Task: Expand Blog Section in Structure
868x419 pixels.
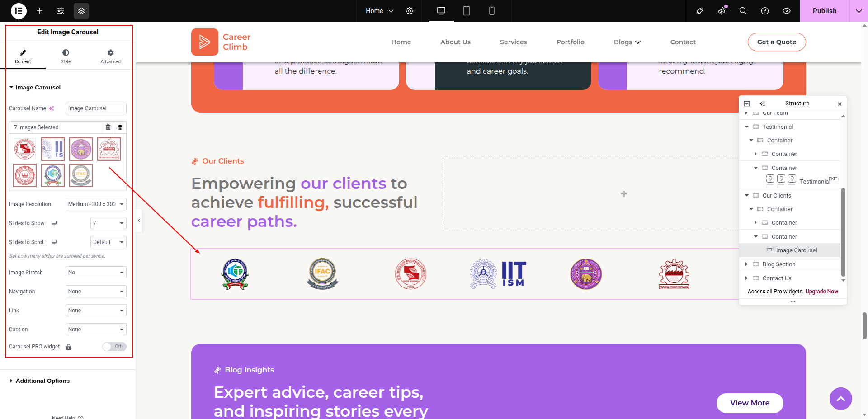Action: 746,264
